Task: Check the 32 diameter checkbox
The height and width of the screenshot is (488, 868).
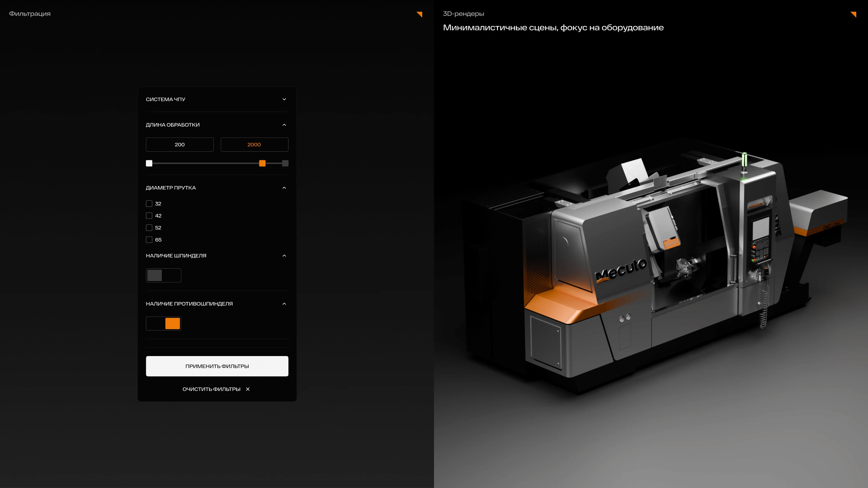Action: (149, 204)
